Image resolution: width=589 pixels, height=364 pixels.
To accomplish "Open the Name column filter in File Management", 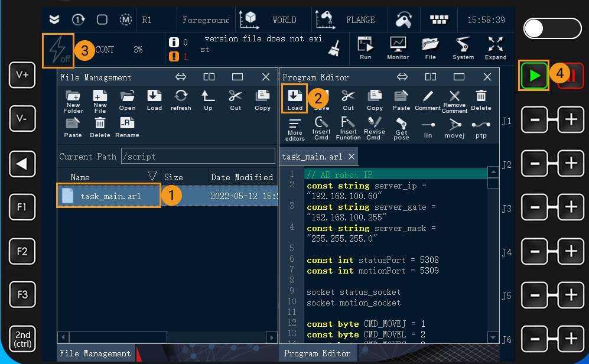I will (x=152, y=176).
